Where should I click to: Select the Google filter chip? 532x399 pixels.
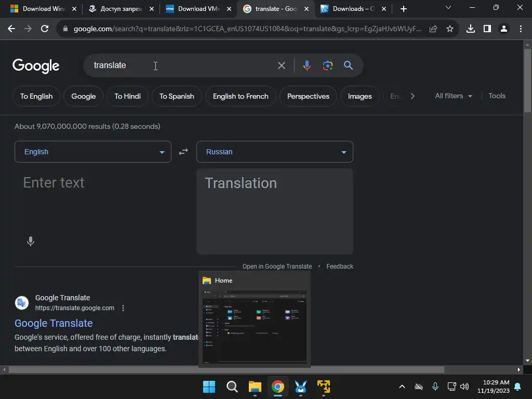[x=84, y=96]
